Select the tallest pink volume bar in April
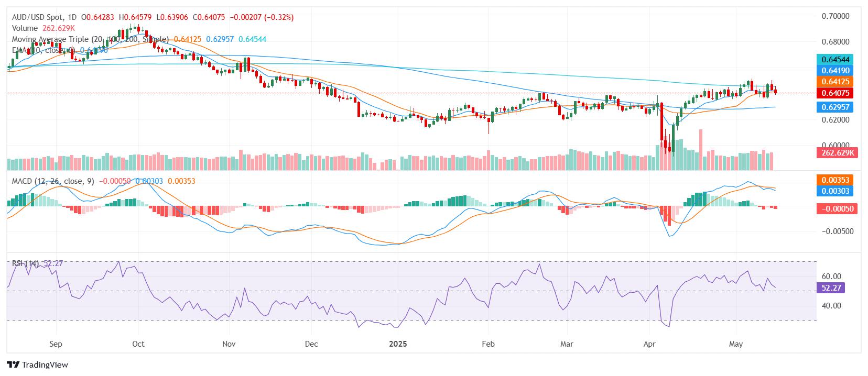The width and height of the screenshot is (868, 376). (x=700, y=150)
